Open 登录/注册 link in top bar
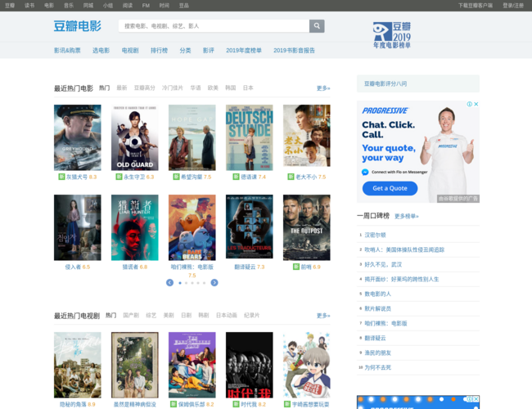Screen dimensions: 532x409 (x=513, y=5)
